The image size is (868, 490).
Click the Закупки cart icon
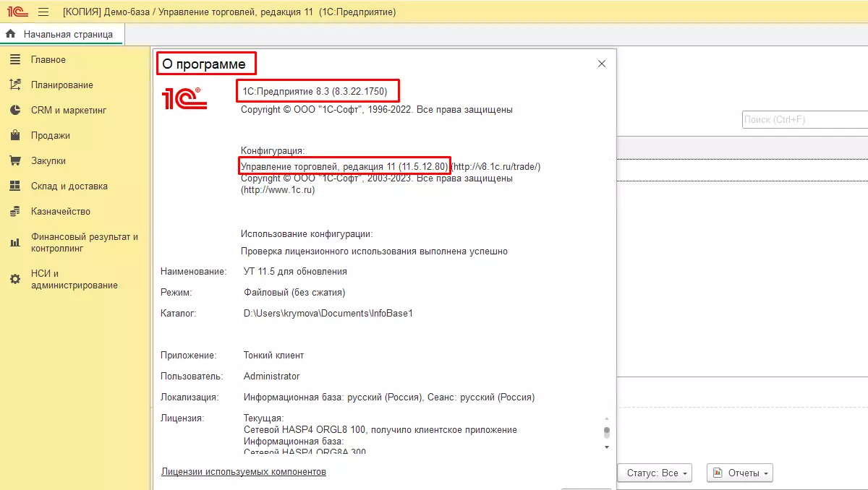coord(15,160)
